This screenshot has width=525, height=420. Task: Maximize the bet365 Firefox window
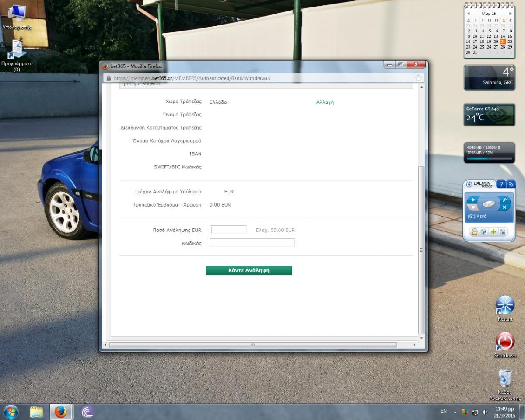tap(400, 65)
